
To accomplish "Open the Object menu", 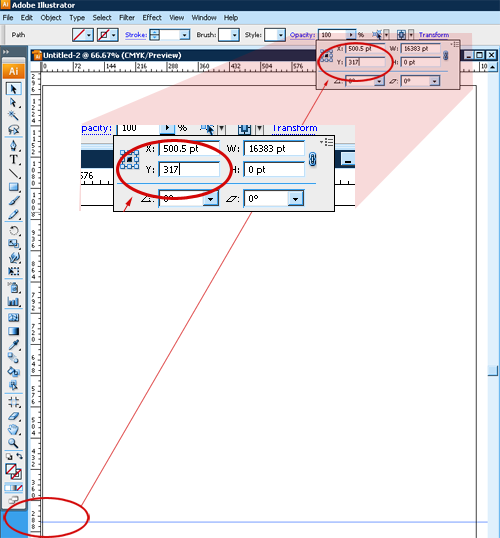I will tap(51, 18).
